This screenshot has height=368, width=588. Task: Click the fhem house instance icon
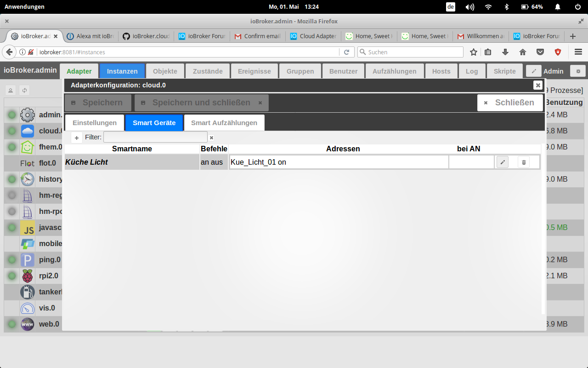[28, 147]
